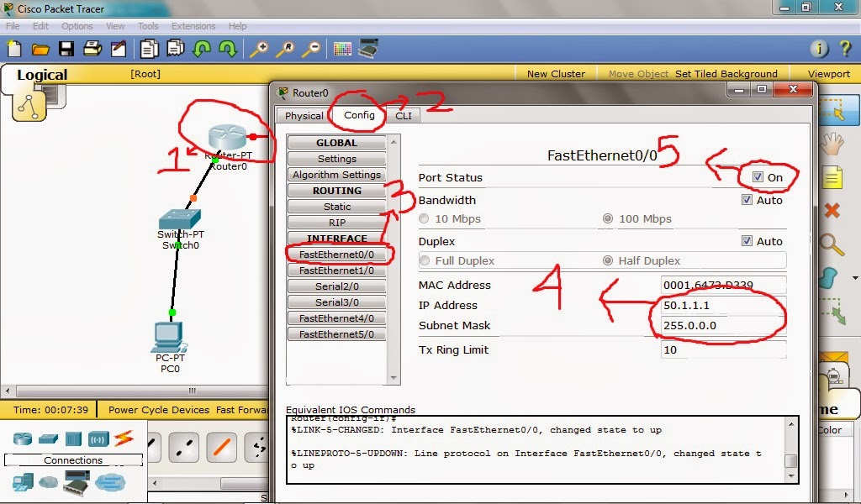Screen dimensions: 861x504
Task: Open FastEthernet1/0 interface settings
Action: click(x=335, y=270)
